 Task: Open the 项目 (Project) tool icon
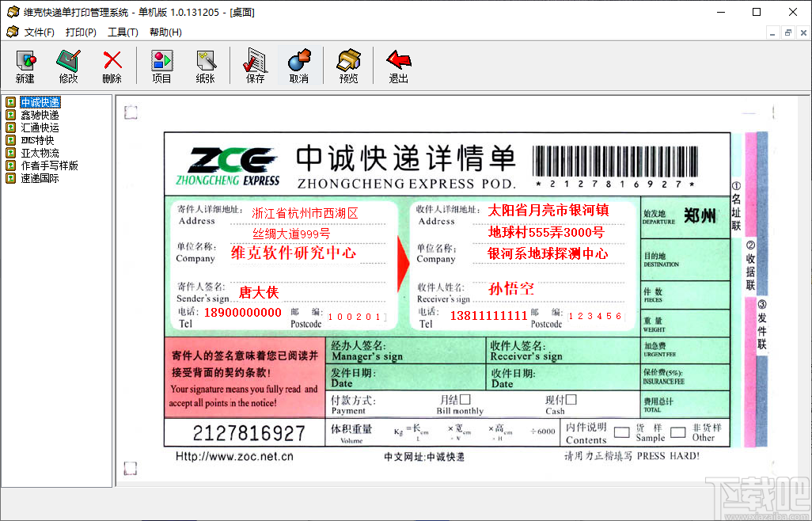point(162,65)
